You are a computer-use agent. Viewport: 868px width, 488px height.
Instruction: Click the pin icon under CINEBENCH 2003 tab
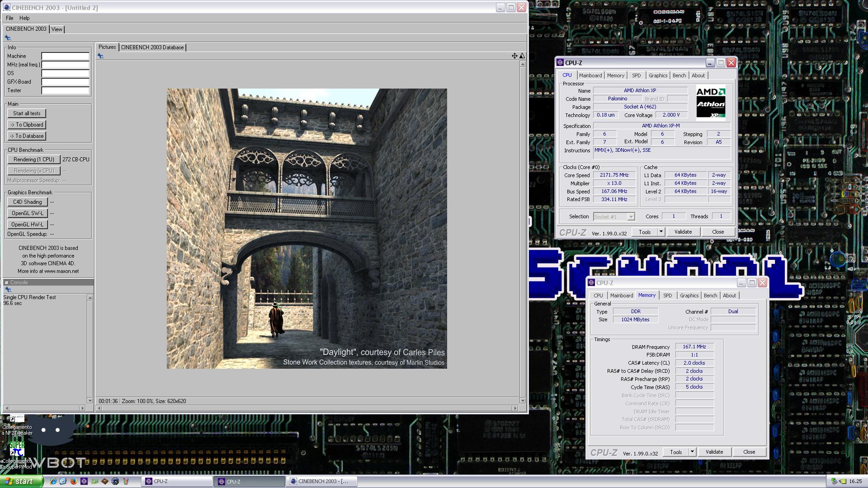tap(8, 38)
